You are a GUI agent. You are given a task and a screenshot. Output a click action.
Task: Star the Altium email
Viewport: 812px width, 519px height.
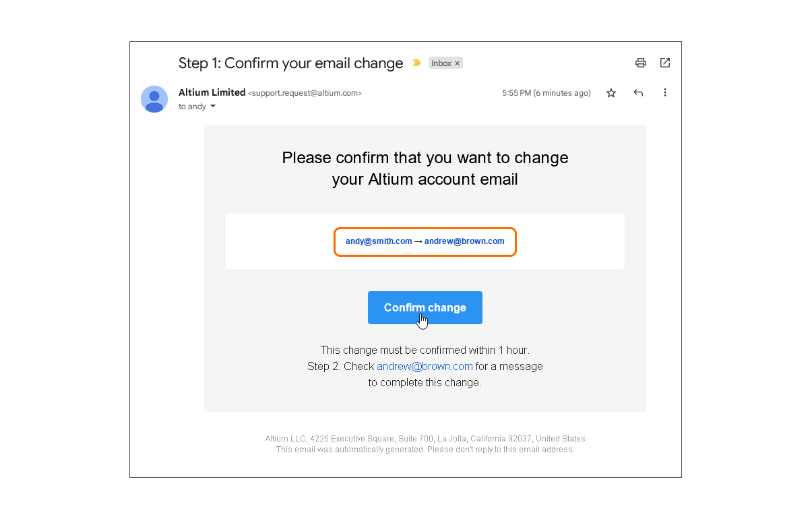click(x=611, y=93)
